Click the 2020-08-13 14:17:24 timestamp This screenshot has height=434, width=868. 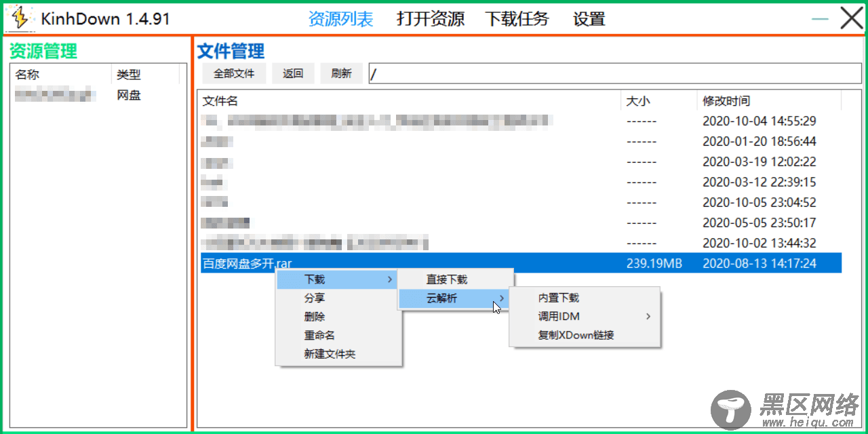pyautogui.click(x=759, y=263)
